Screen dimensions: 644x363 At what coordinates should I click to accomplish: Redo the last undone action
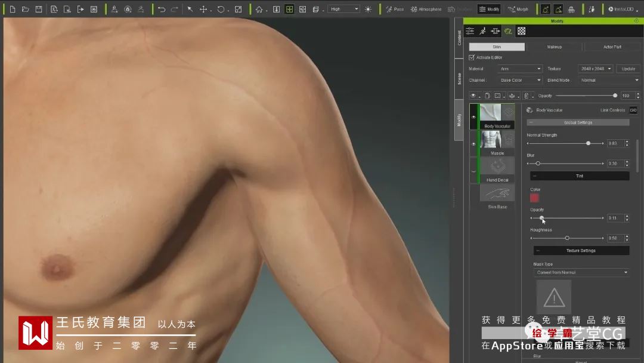pyautogui.click(x=175, y=9)
